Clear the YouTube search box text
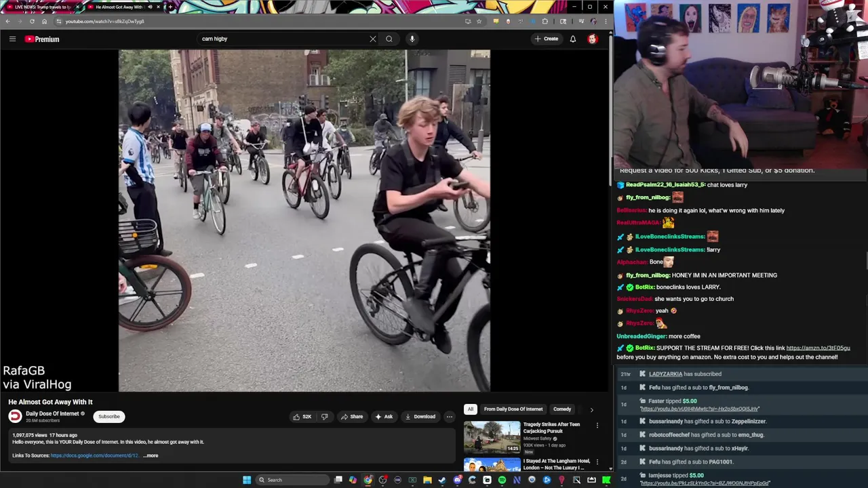This screenshot has height=488, width=868. (372, 39)
